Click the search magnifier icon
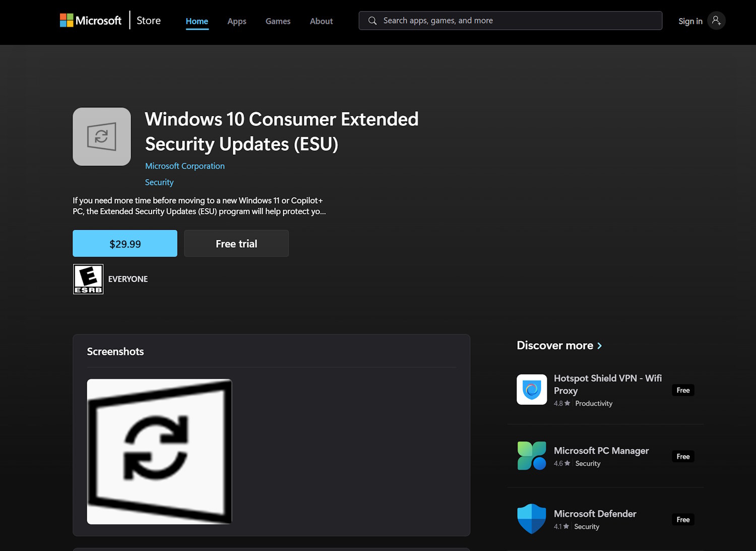756x551 pixels. click(372, 21)
